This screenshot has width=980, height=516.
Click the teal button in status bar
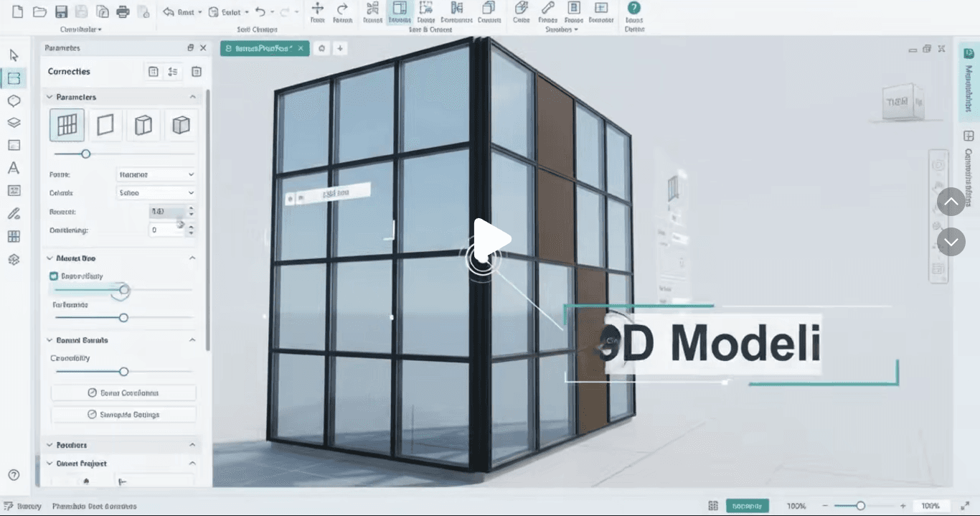[x=747, y=506]
